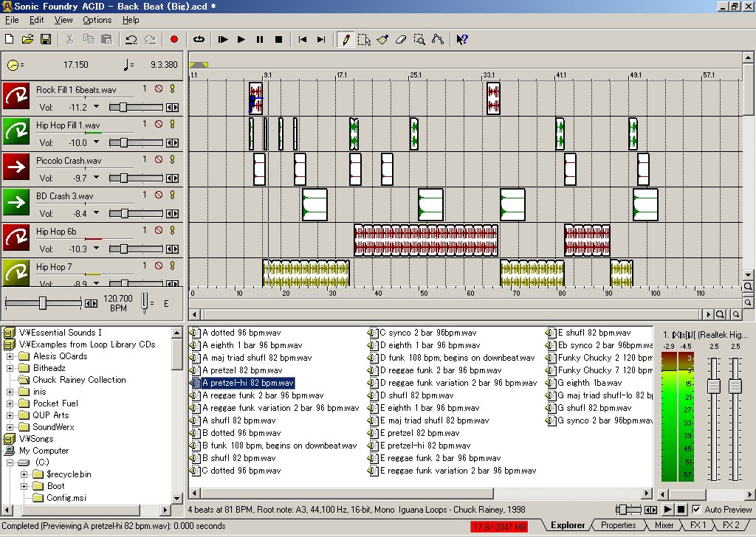Activate the What's This help pointer

[462, 40]
